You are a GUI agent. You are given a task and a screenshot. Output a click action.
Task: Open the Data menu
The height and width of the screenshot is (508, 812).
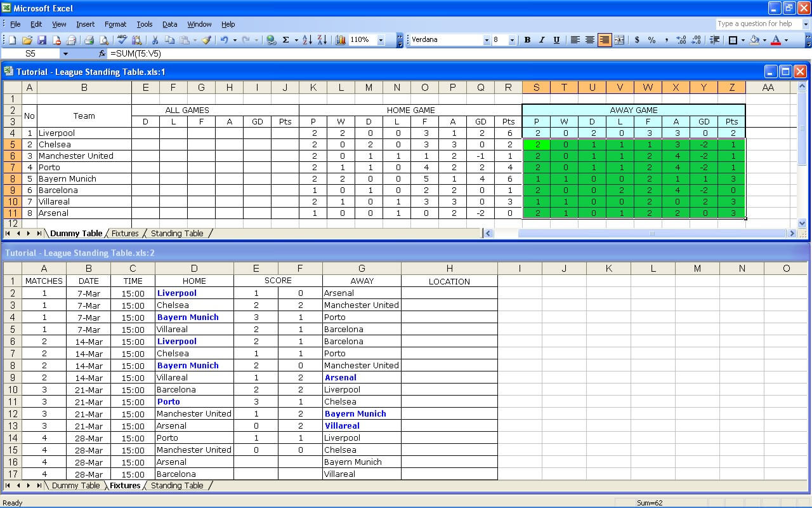(169, 24)
